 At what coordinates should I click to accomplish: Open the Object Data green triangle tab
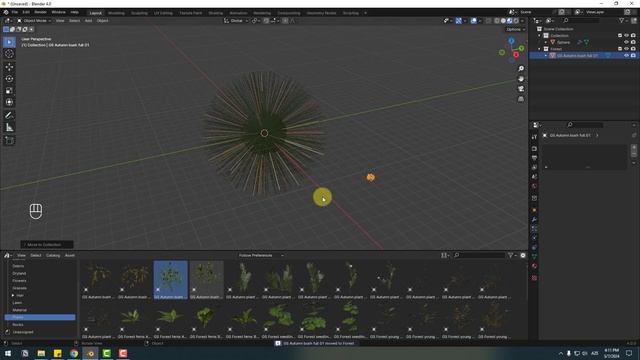[x=534, y=257]
